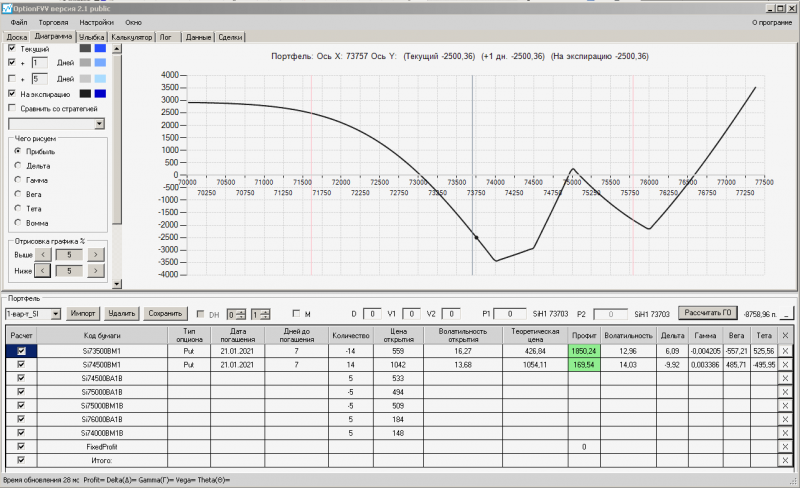This screenshot has height=488, width=800.
Task: Select the Гамма radio button
Action: coord(18,180)
